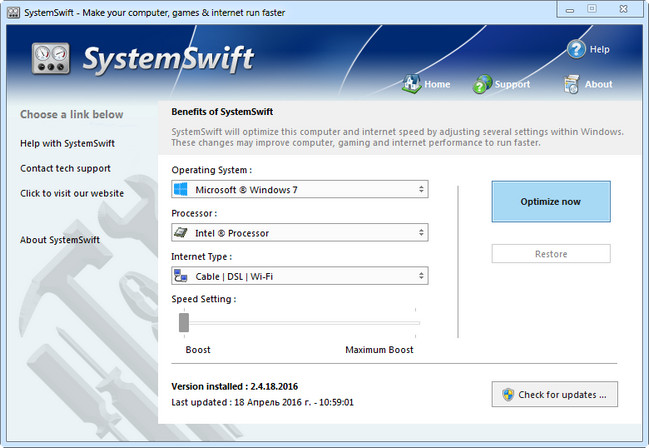Click the Internet Type dropdown arrows

point(421,276)
